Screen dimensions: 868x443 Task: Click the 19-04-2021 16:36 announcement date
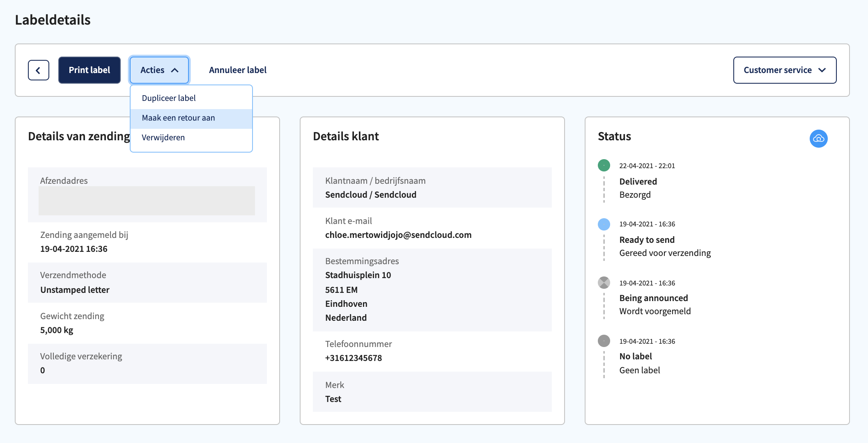click(74, 249)
